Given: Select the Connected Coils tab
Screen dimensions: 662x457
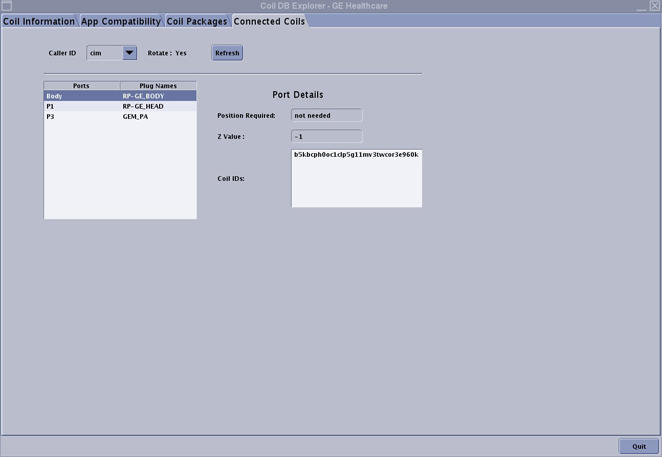Looking at the screenshot, I should (x=269, y=21).
